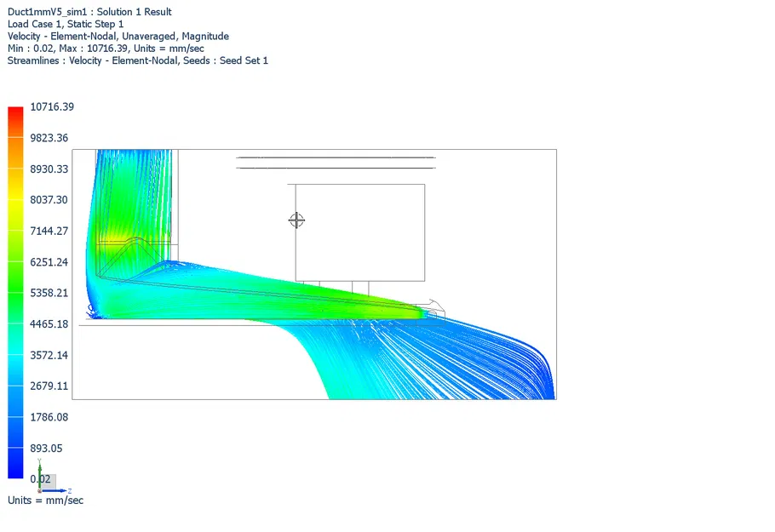Select the legend value 8930.33
This screenshot has height=532, width=775.
click(x=49, y=169)
